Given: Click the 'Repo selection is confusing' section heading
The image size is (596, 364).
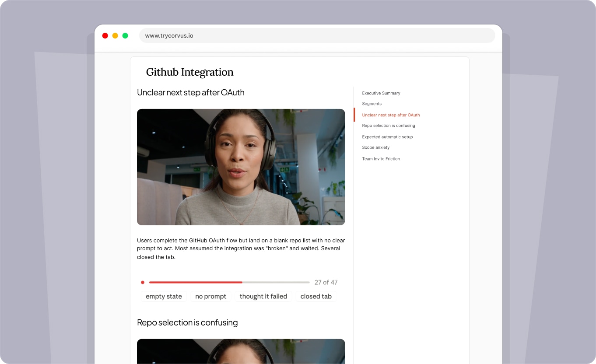Looking at the screenshot, I should pos(187,322).
